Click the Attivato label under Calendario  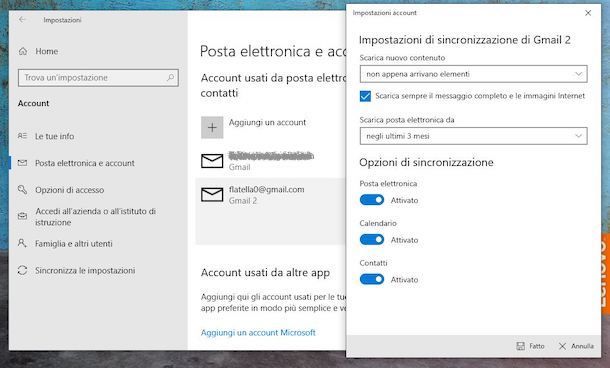(405, 240)
